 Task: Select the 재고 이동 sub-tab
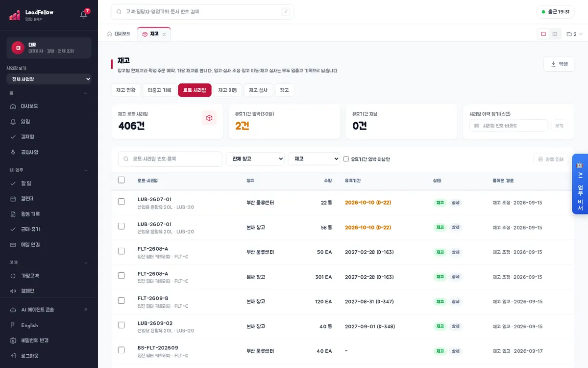228,90
